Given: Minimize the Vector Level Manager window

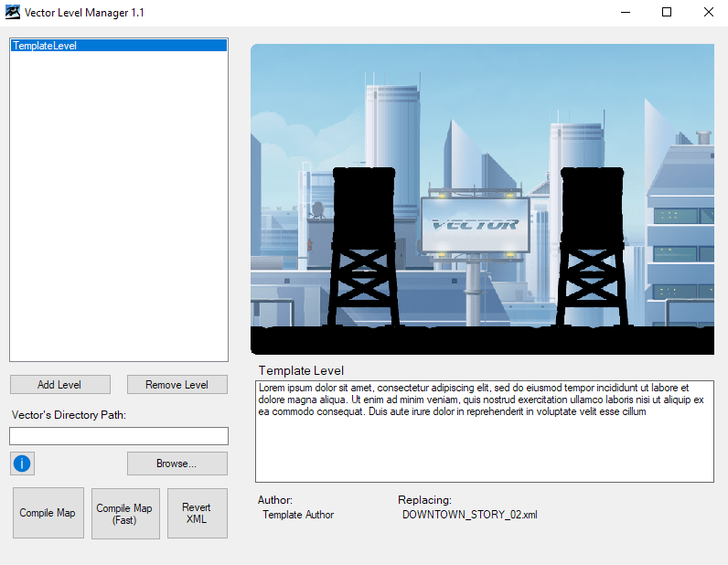Looking at the screenshot, I should click(626, 13).
